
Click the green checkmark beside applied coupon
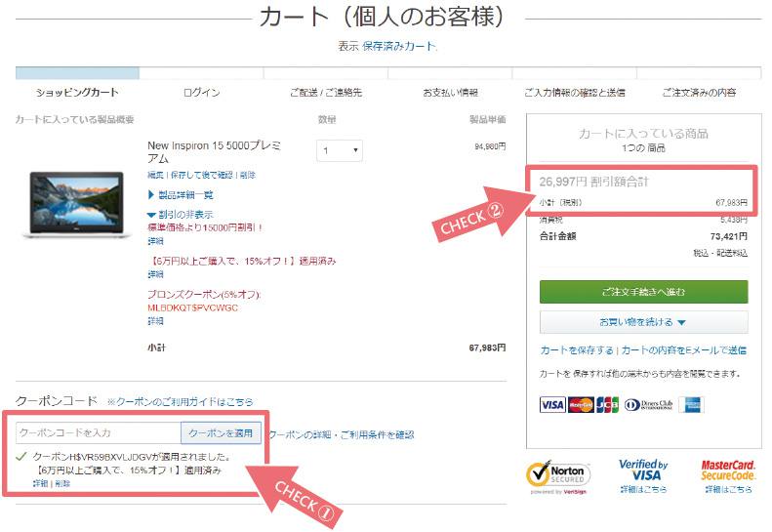(20, 456)
